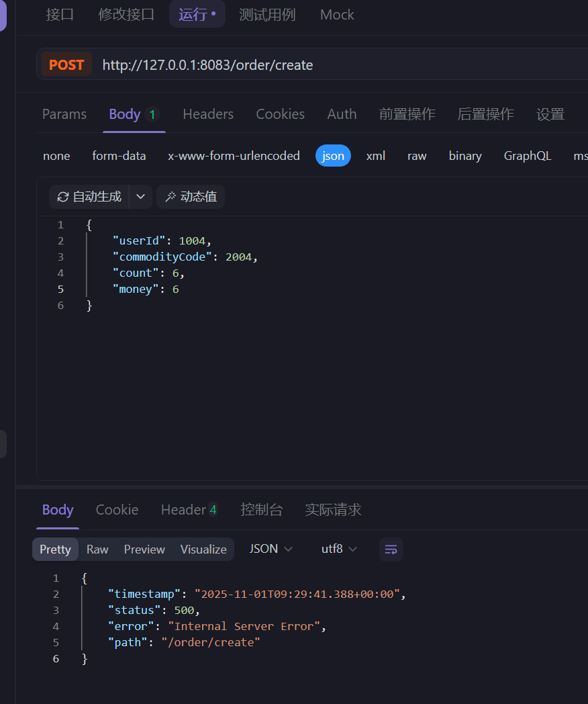Screen dimensions: 588x704
Task: Select the Visualize response view
Action: point(203,549)
